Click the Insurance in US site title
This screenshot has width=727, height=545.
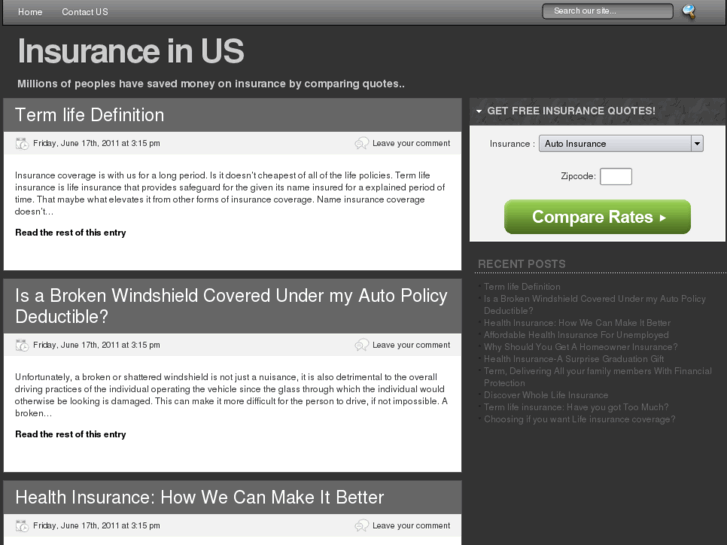tap(131, 52)
